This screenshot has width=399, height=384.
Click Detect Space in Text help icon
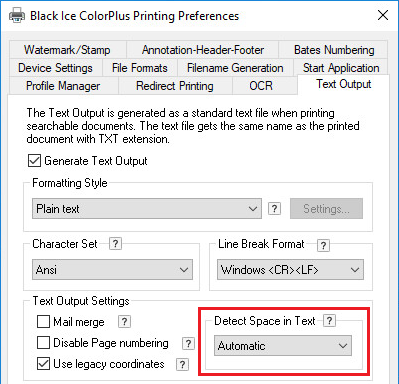[x=329, y=321]
